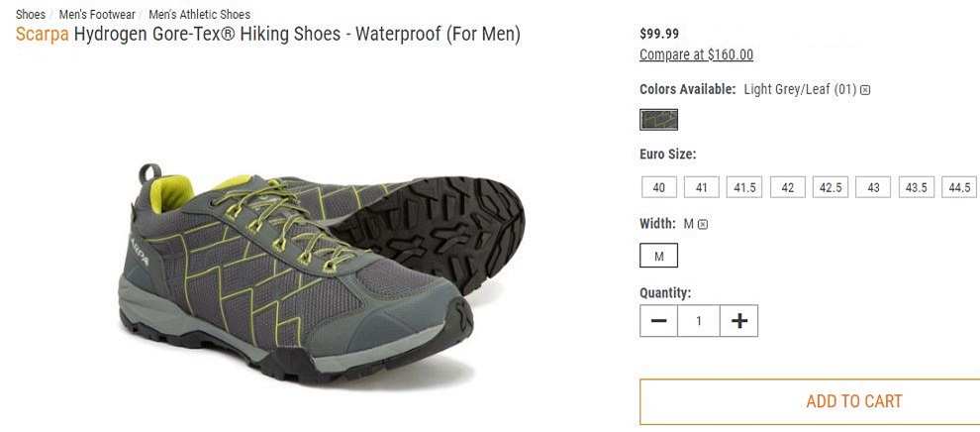Select Euro size 44.5

click(x=959, y=187)
